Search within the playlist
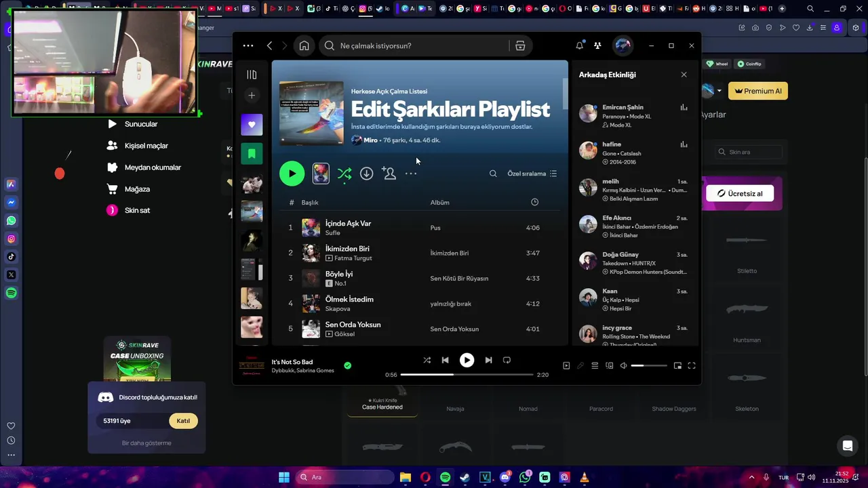This screenshot has height=488, width=868. coord(493,174)
